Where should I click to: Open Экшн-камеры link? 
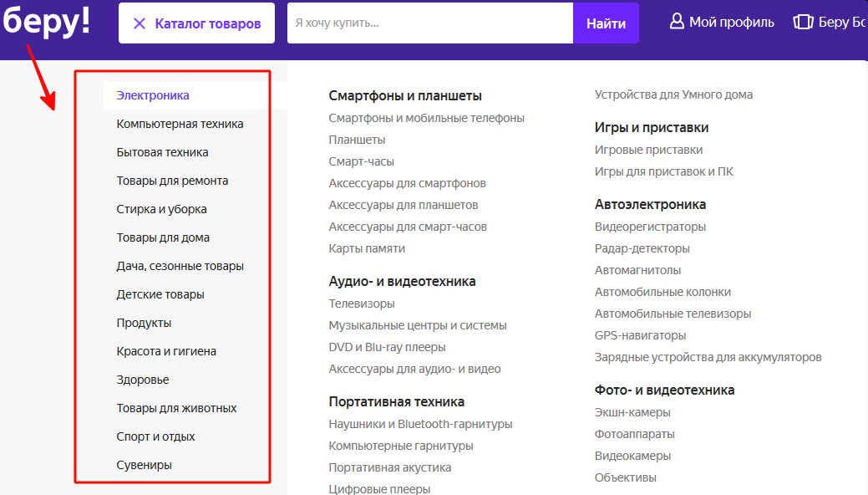tap(632, 412)
